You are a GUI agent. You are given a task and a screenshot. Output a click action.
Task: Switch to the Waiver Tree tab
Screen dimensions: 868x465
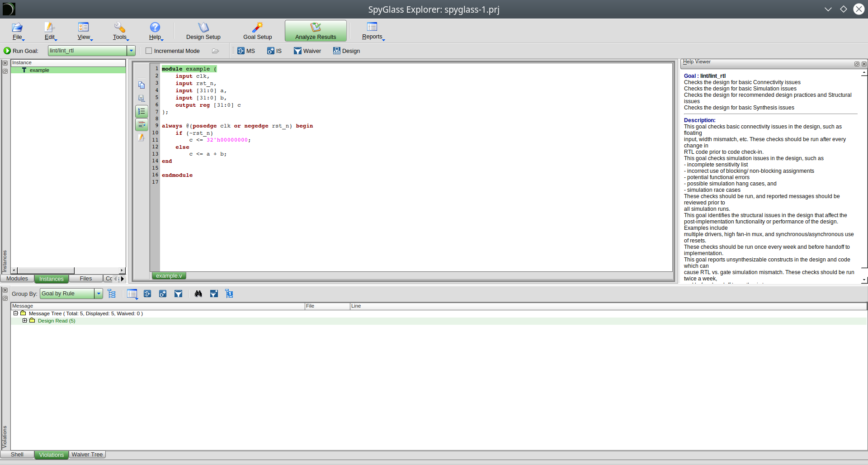(x=87, y=455)
